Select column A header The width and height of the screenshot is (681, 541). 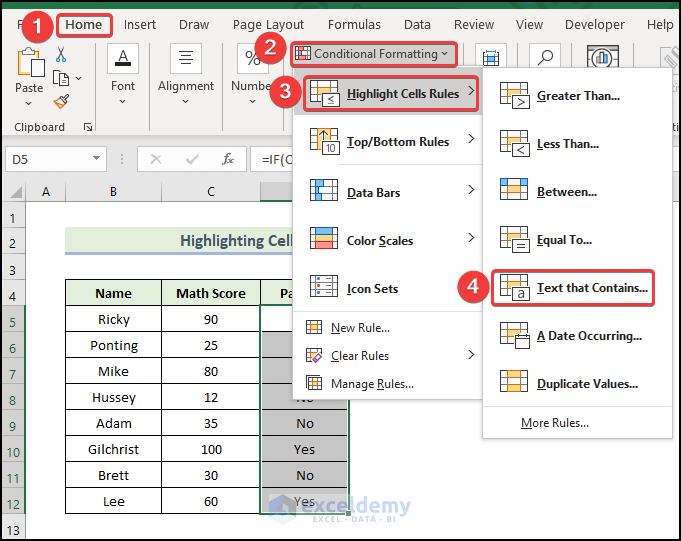(x=46, y=191)
